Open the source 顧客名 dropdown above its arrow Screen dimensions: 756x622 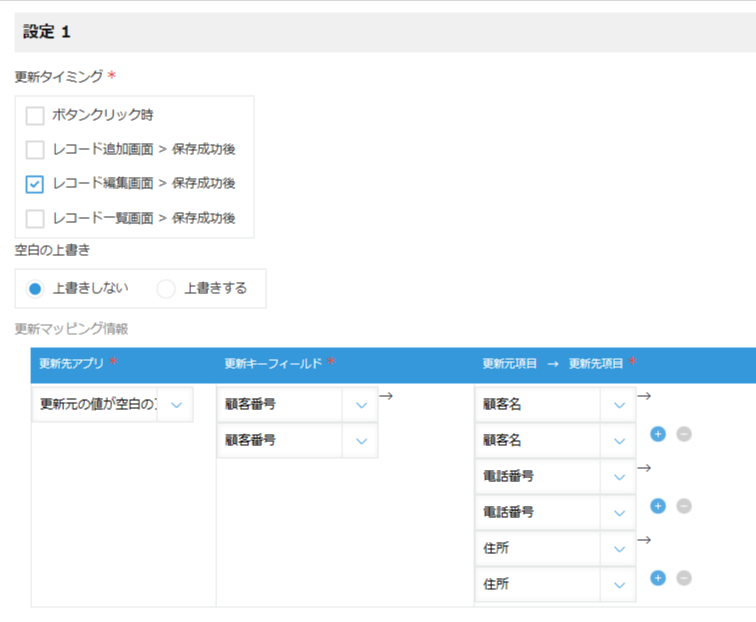(x=555, y=404)
